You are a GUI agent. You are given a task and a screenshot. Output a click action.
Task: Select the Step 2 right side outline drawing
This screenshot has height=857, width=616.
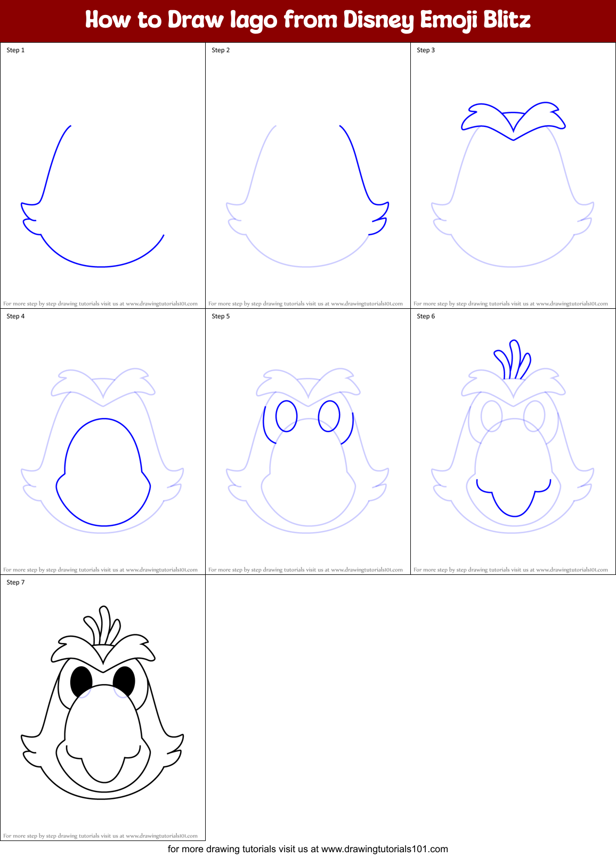click(x=364, y=180)
